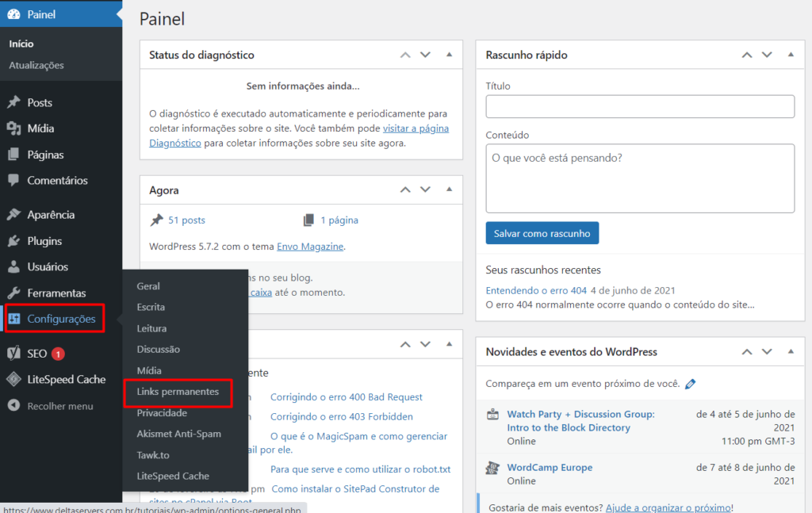Viewport: 812px width, 513px height.
Task: Collapse the Rascunho rápido panel
Action: pos(790,55)
